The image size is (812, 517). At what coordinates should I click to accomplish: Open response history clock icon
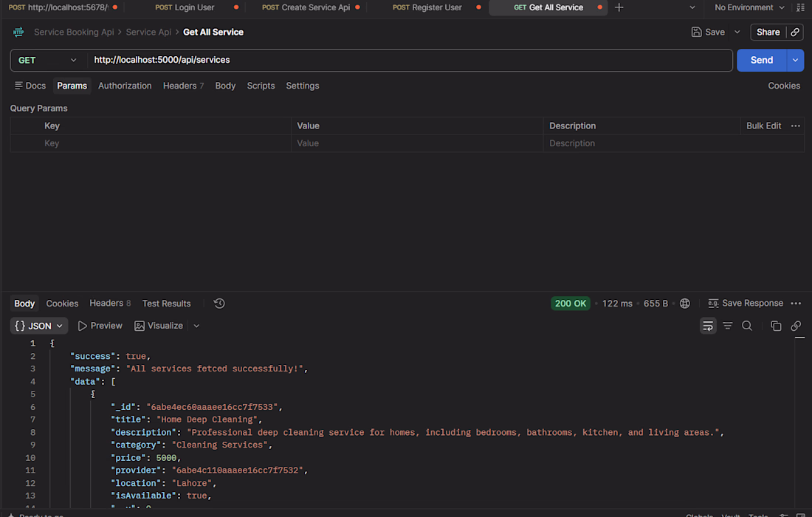[x=219, y=304]
